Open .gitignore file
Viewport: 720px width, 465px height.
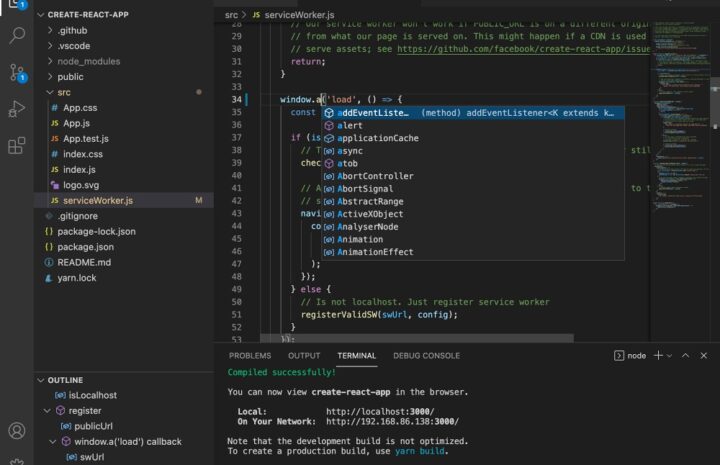click(x=124, y=216)
